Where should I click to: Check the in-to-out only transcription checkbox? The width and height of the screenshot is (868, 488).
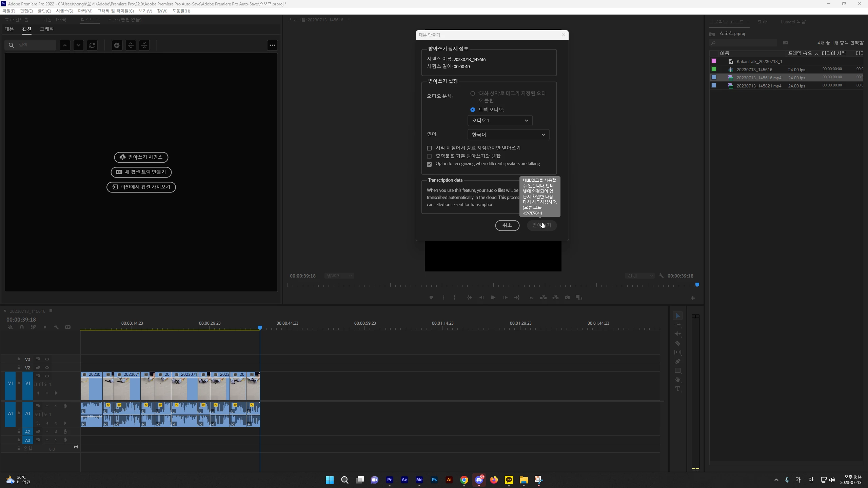click(429, 148)
